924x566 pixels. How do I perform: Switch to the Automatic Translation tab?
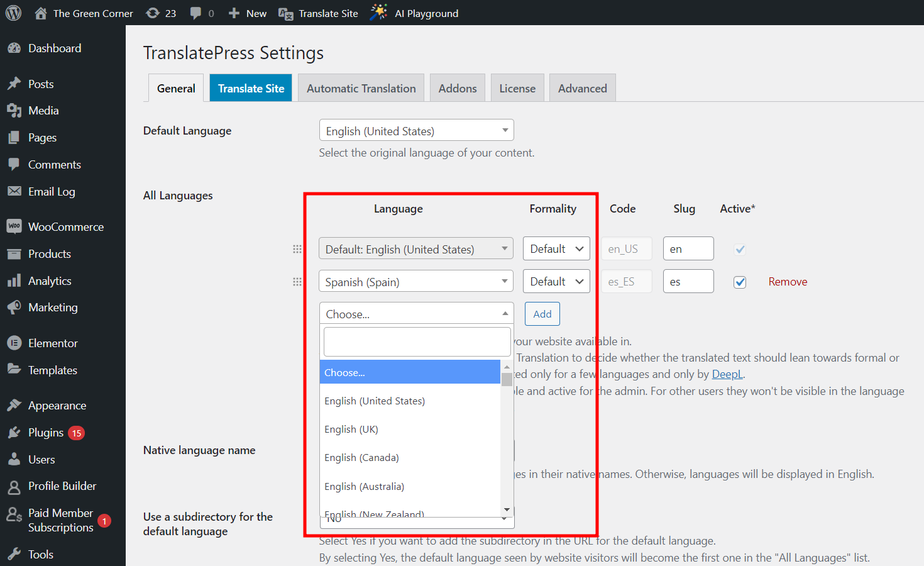point(361,87)
